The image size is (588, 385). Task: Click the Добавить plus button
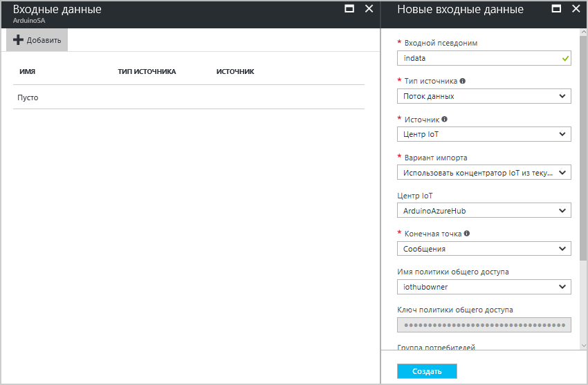click(x=37, y=40)
